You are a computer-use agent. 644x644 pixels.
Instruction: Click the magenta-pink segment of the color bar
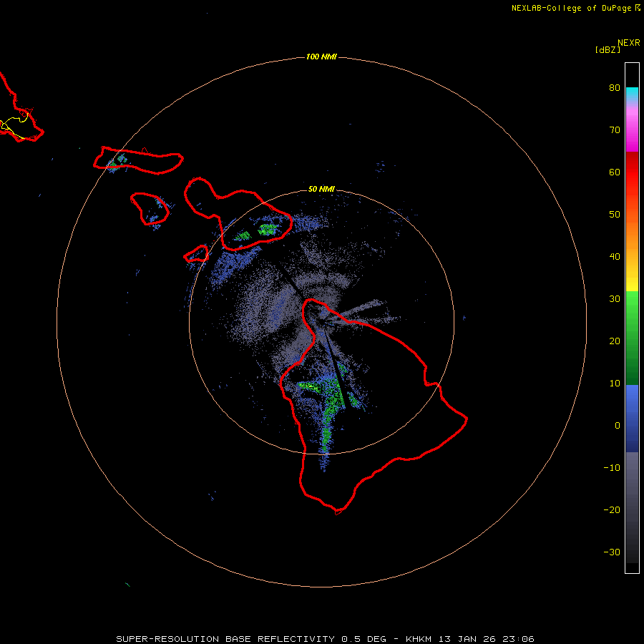(632, 127)
